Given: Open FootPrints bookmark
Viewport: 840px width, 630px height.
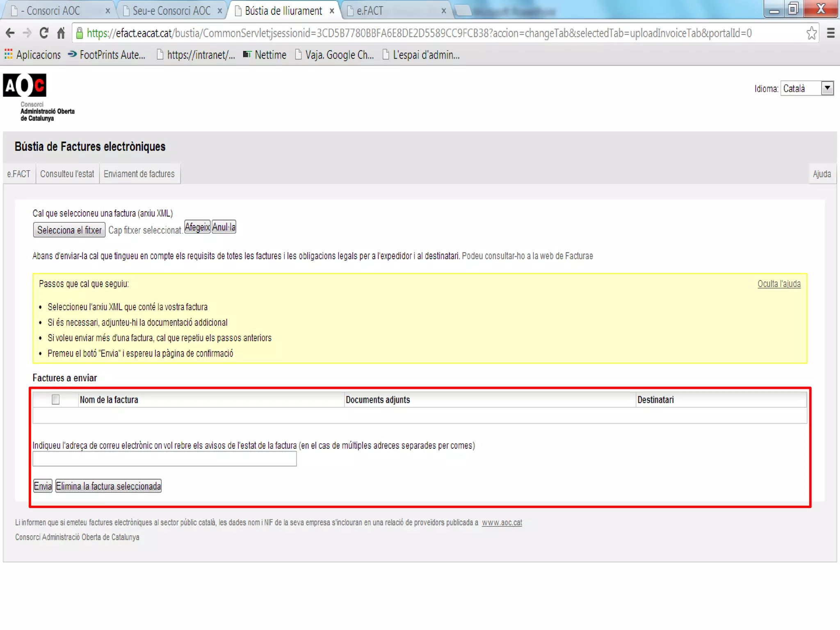Looking at the screenshot, I should [x=107, y=55].
